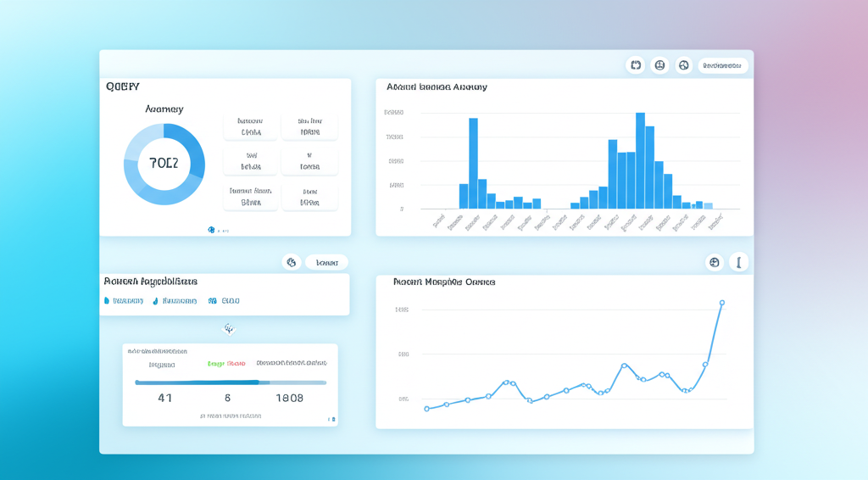Viewport: 868px width, 480px height.
Task: Select the second tab in lower-left panel
Action: (x=175, y=301)
